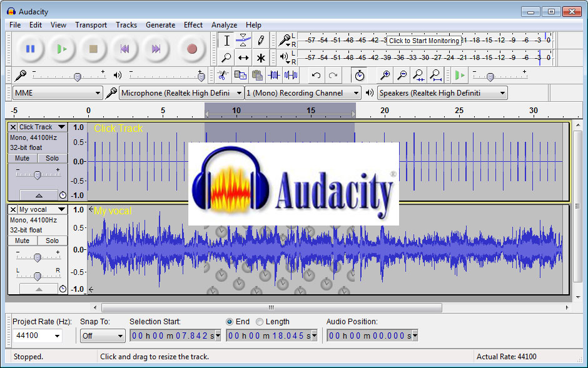Select the Length radio button
This screenshot has width=588, height=368.
coord(260,322)
